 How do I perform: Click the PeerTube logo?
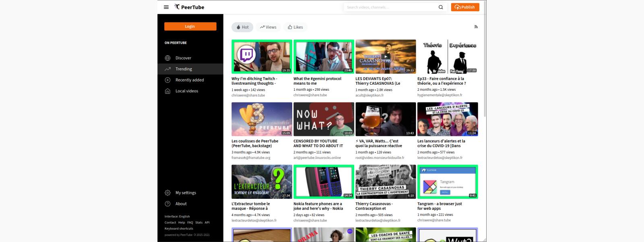190,7
